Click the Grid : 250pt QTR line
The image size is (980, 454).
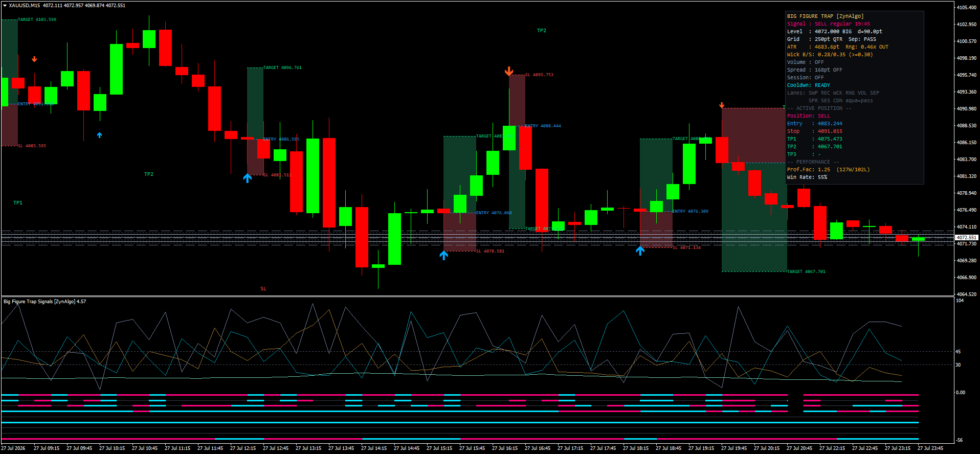click(x=832, y=39)
